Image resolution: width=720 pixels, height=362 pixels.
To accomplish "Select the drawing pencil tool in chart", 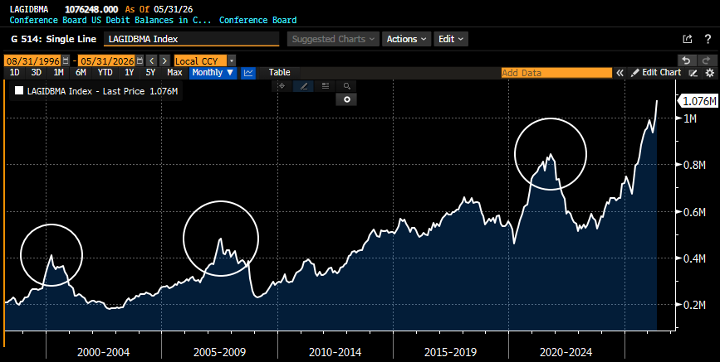I will 304,86.
